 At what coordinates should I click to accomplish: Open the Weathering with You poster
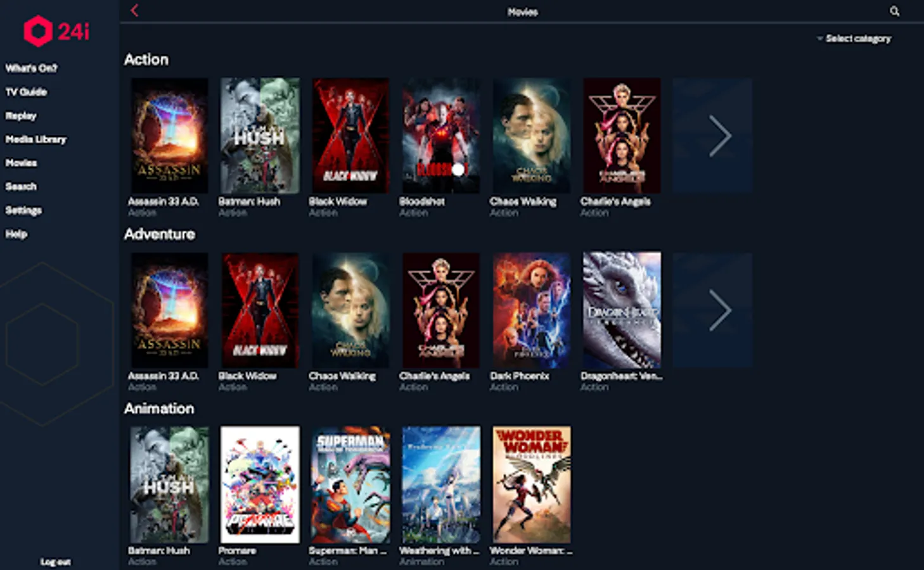point(441,484)
